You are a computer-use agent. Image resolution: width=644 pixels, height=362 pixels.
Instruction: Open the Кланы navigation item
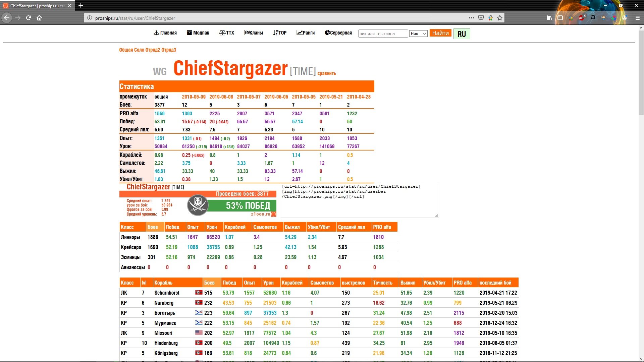coord(254,33)
